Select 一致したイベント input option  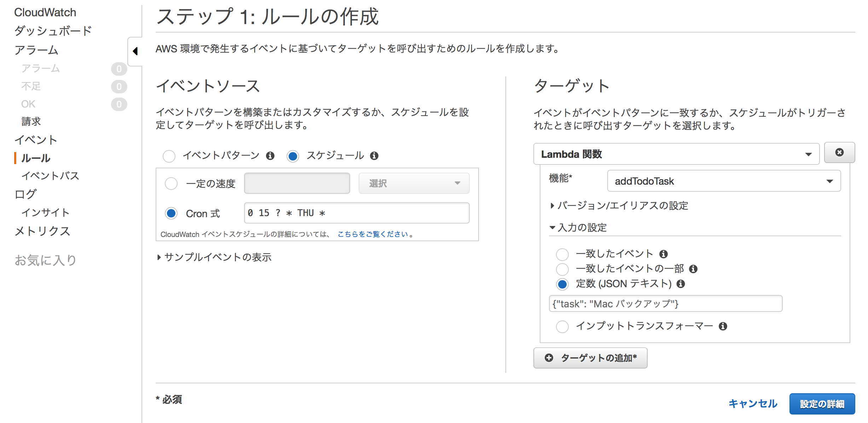562,254
